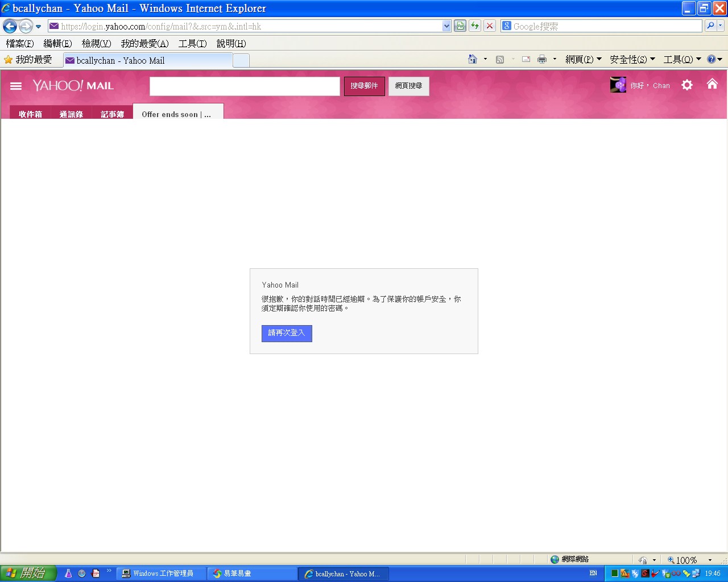Click the 請再次登入 sign-in button
Screen dimensions: 728x582
pos(287,333)
